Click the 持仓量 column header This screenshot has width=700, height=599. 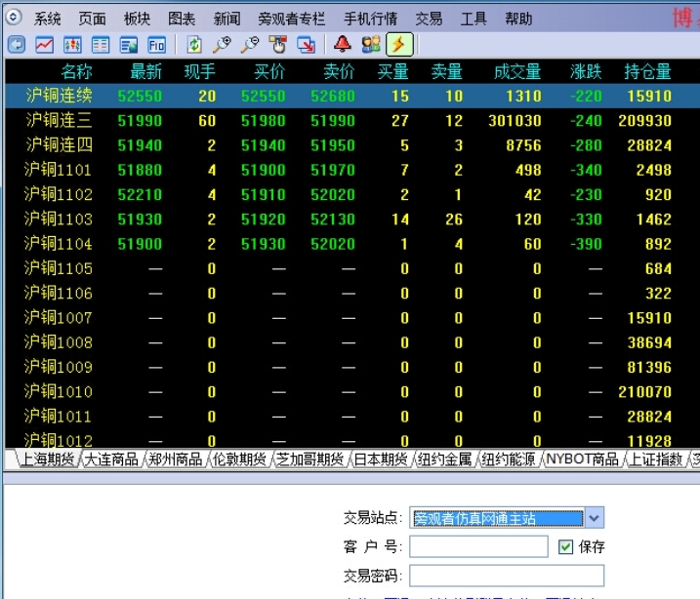coord(647,71)
